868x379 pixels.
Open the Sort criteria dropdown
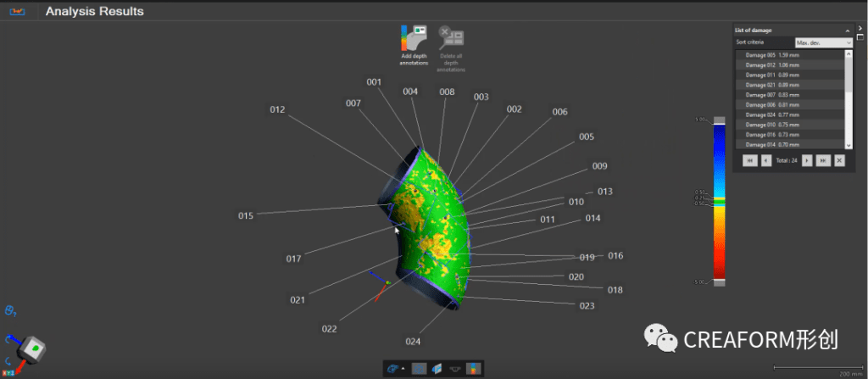point(823,42)
